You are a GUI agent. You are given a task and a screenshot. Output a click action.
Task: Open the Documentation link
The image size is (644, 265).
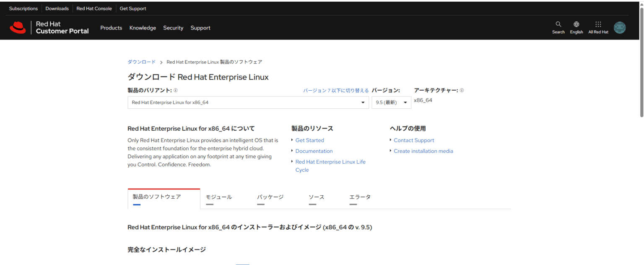point(314,151)
